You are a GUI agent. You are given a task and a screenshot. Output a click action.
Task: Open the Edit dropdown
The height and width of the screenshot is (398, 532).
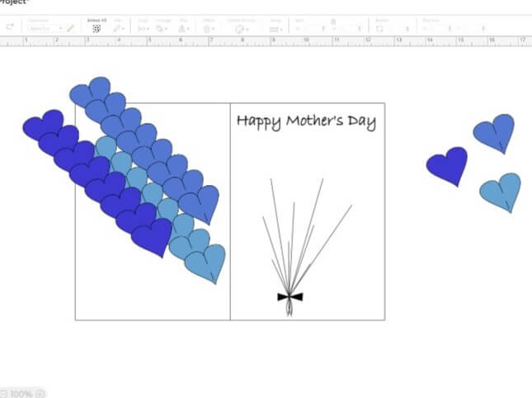(119, 29)
